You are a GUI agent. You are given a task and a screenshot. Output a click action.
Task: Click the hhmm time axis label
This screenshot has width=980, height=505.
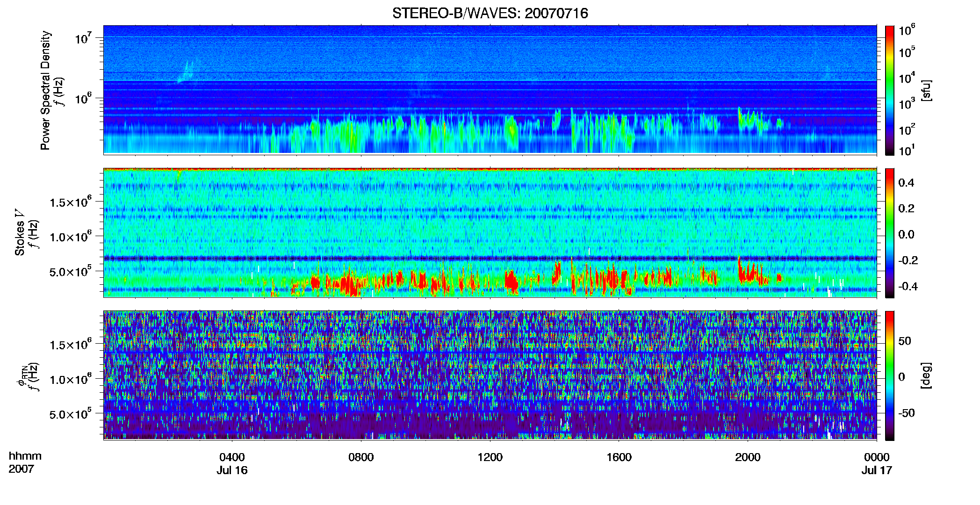coord(25,456)
